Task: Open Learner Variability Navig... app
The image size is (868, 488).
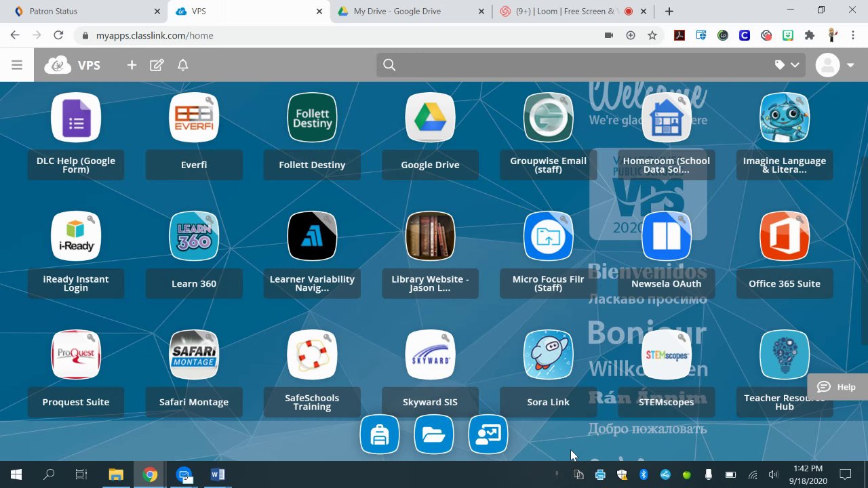Action: click(312, 236)
